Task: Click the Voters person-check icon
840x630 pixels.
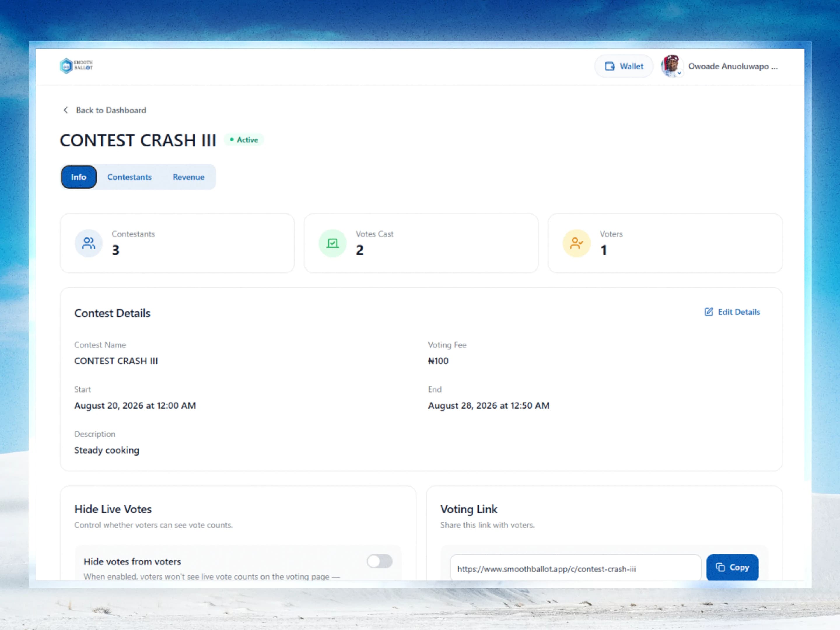Action: [x=576, y=243]
